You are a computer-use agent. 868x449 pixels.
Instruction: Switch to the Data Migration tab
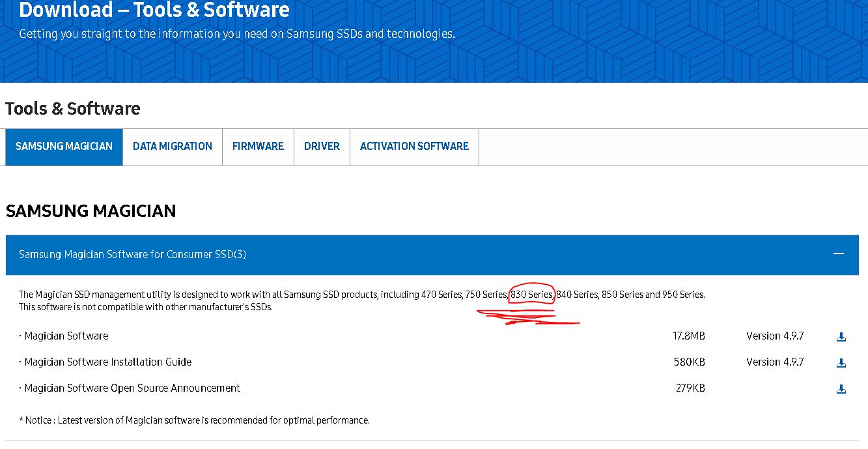pos(173,147)
